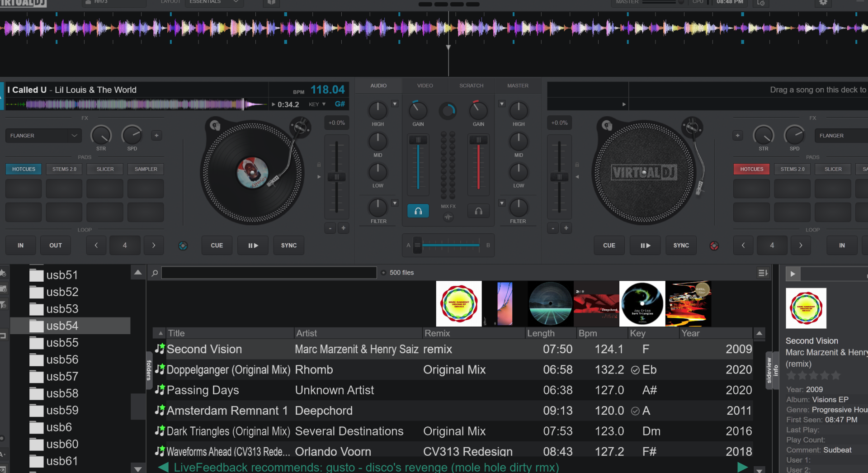Viewport: 868px width, 473px height.
Task: Open browser list options icon
Action: [763, 273]
